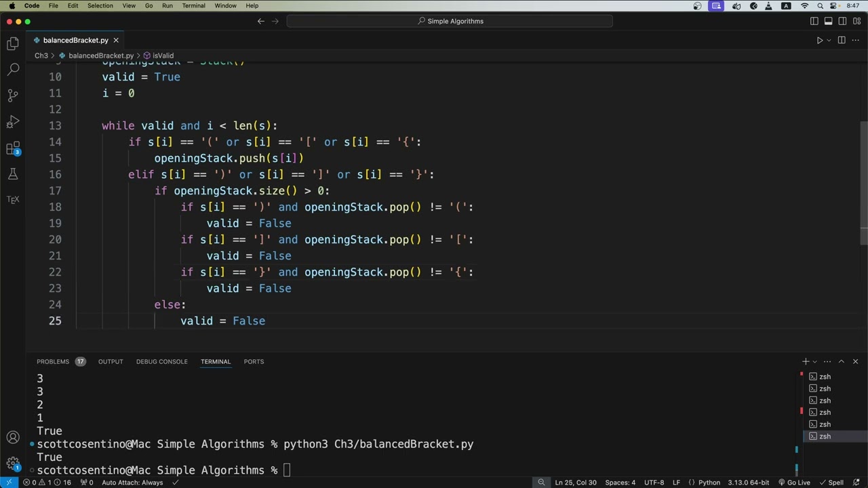Open the Accounts menu icon
The height and width of the screenshot is (488, 868).
pos(13,438)
